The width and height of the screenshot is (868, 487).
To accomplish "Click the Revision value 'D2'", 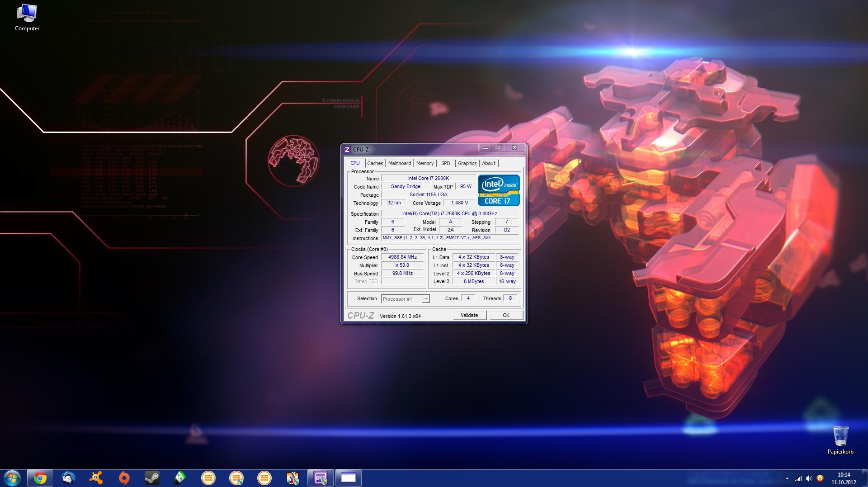I will click(506, 230).
